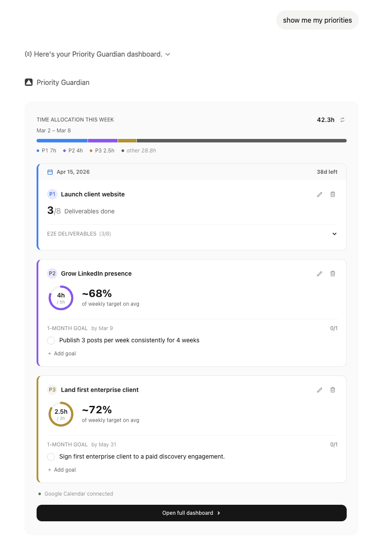
Task: Mark the sign enterprise client goal complete
Action: 51,456
